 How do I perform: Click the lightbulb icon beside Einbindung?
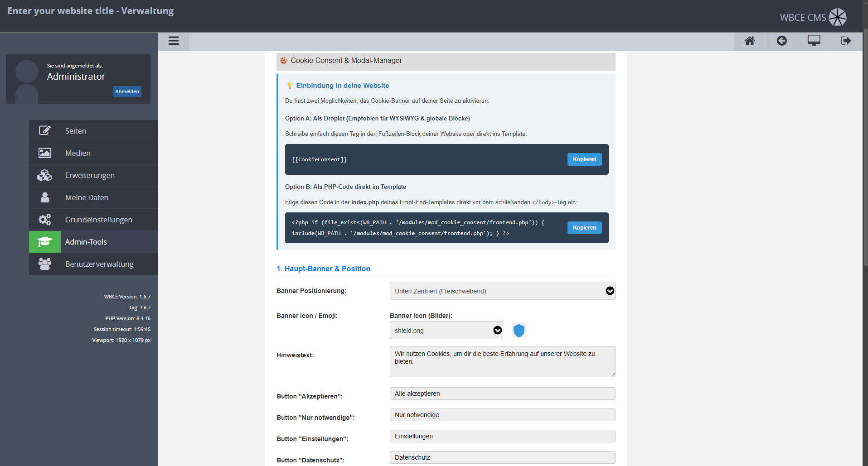290,86
